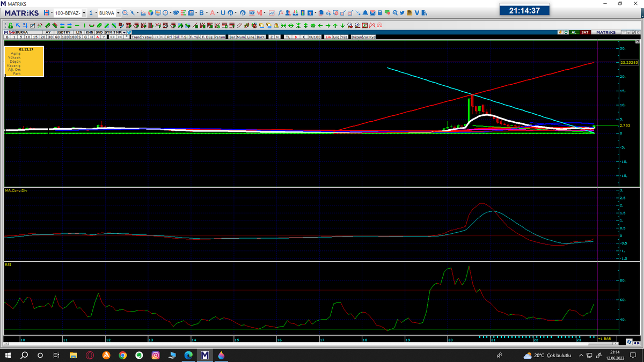Toggle dollar currency display
644x362 pixels.
(x=296, y=37)
